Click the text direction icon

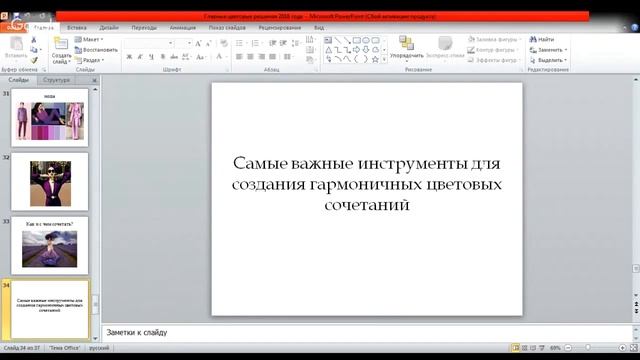(x=311, y=40)
